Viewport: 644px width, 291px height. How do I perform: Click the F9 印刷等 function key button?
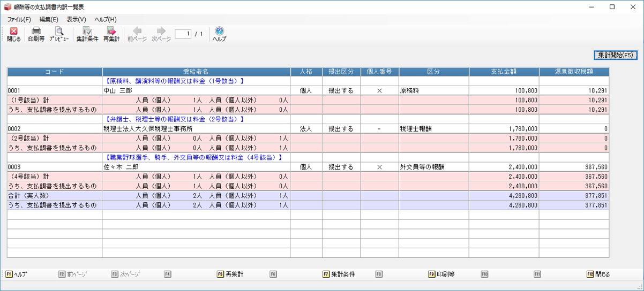441,274
